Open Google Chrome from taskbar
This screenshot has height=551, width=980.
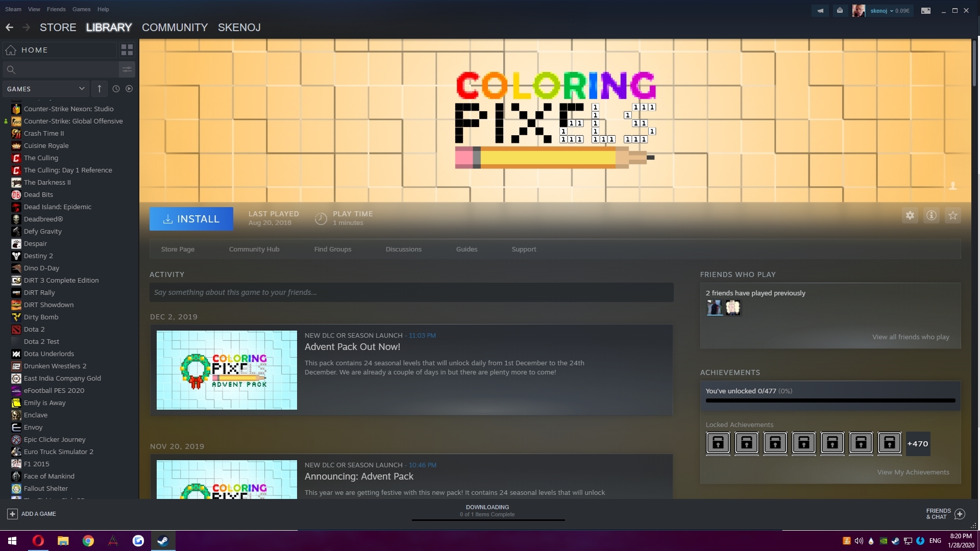[88, 541]
